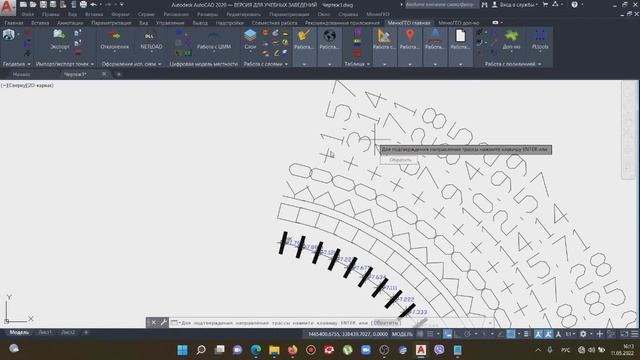Screen dimensions: 640x360
Task: Open the quick access toolbar customize arrow
Action: (x=122, y=4)
